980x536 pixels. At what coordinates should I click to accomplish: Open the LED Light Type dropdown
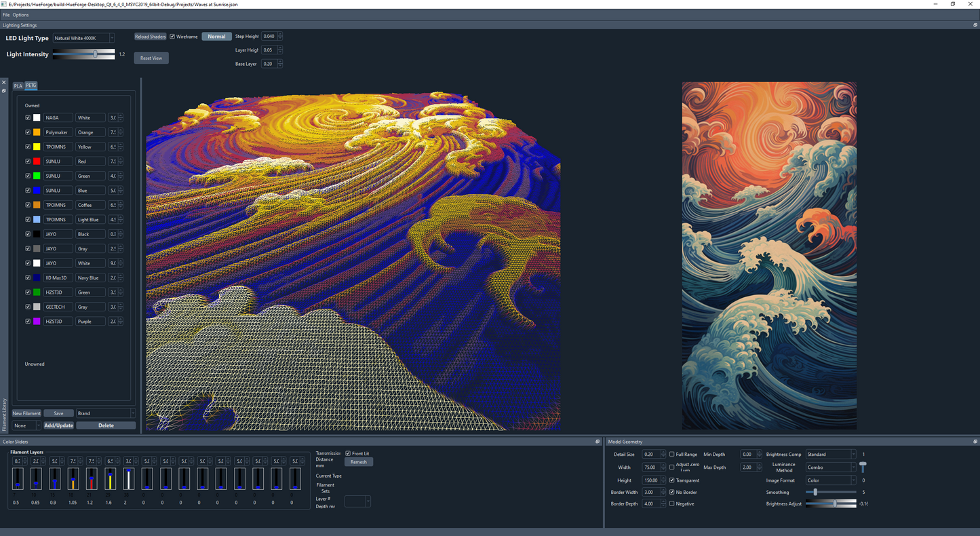[83, 38]
